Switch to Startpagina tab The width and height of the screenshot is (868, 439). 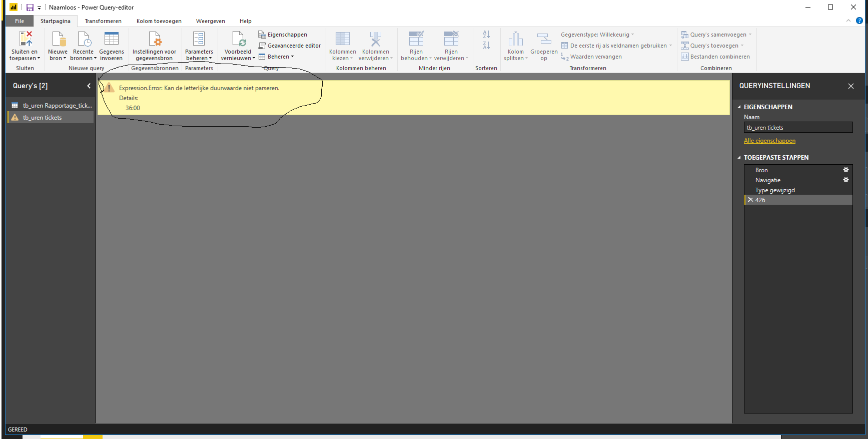point(56,21)
